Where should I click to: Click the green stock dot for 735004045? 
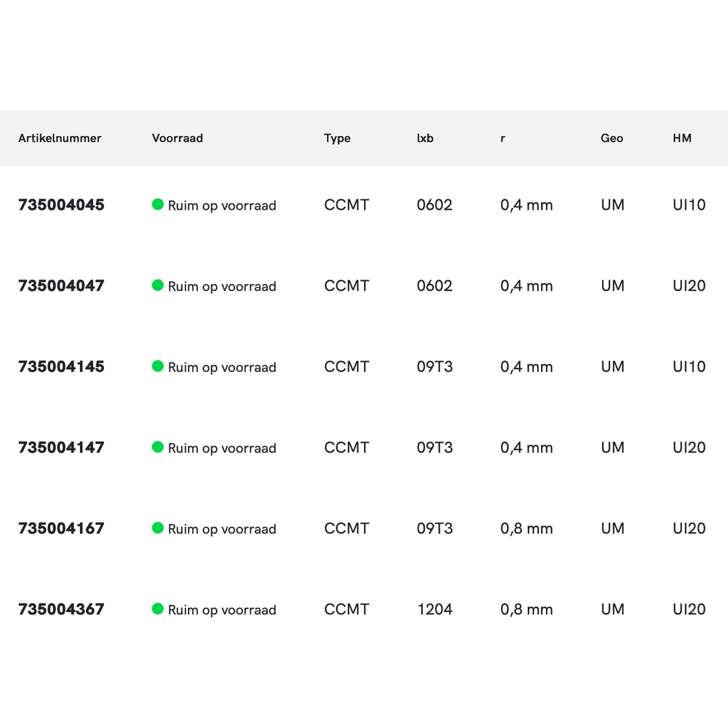157,205
